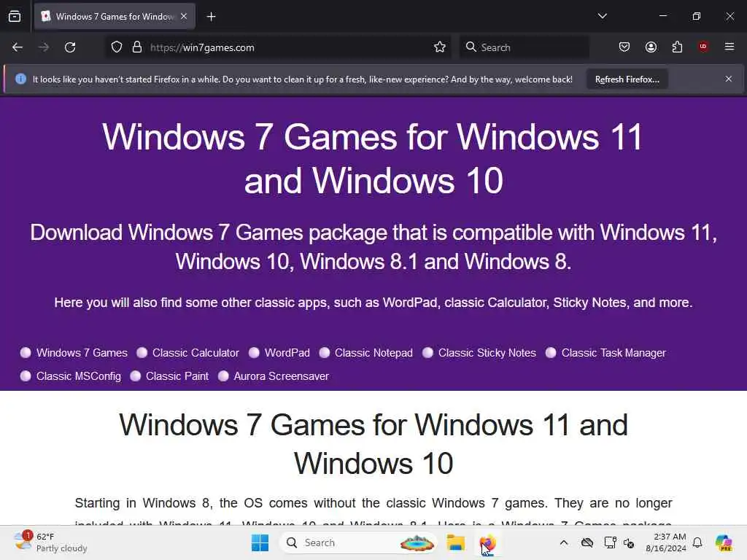Open the Classic Calculator link
Screen dimensions: 747x560
(196, 353)
